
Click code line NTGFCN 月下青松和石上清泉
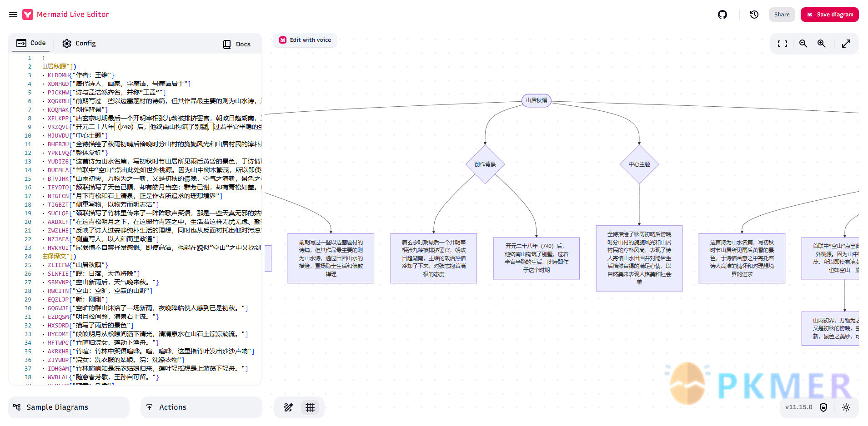coord(135,196)
